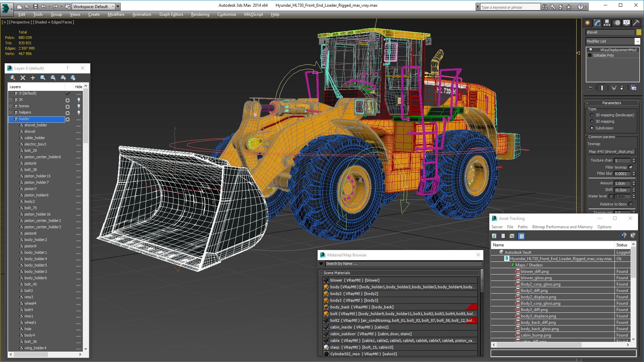
Task: Open the Create command panel tab
Action: tap(588, 23)
